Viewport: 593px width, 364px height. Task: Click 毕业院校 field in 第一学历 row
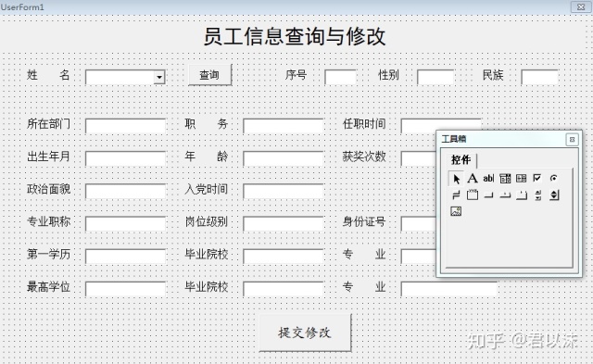[x=283, y=257]
